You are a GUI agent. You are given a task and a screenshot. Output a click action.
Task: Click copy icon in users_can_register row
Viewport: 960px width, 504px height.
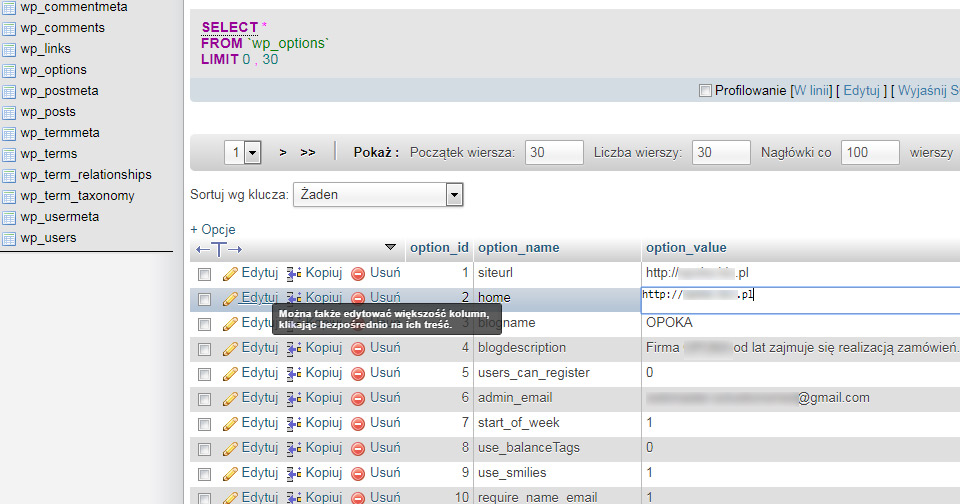pos(294,374)
